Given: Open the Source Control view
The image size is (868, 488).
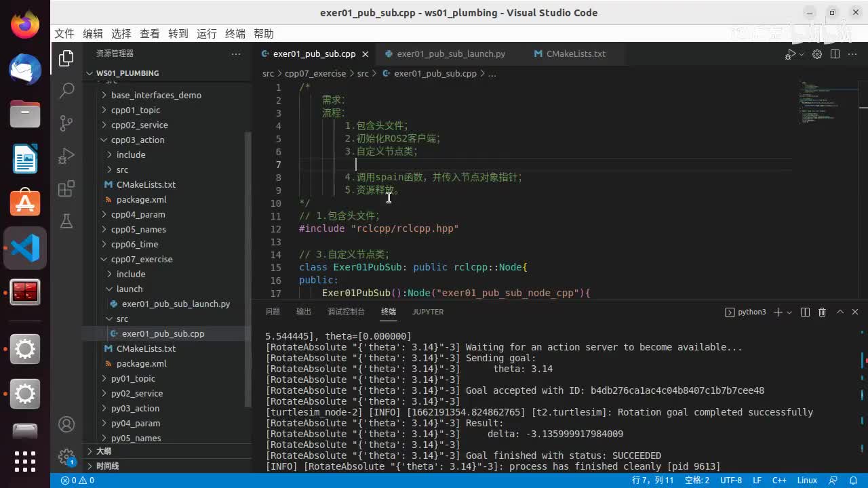Looking at the screenshot, I should click(x=66, y=123).
